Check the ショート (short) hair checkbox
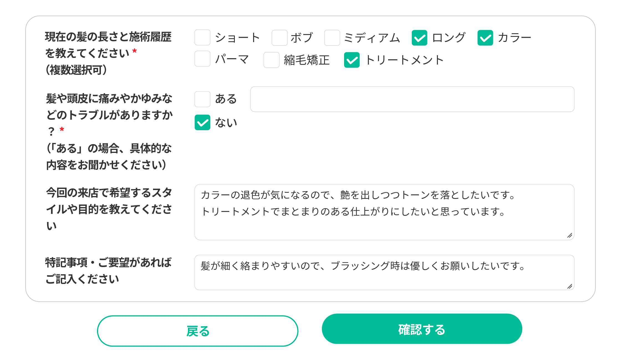The image size is (621, 364). pyautogui.click(x=202, y=38)
